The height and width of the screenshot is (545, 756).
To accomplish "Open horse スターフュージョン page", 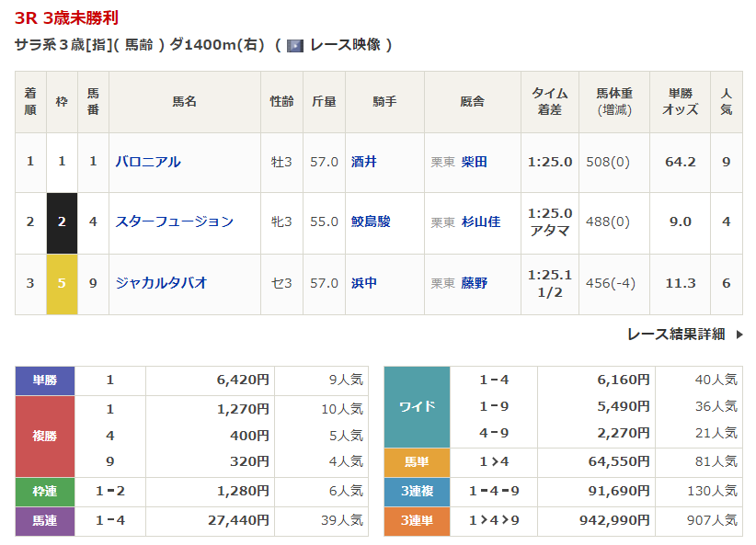I will click(x=174, y=221).
